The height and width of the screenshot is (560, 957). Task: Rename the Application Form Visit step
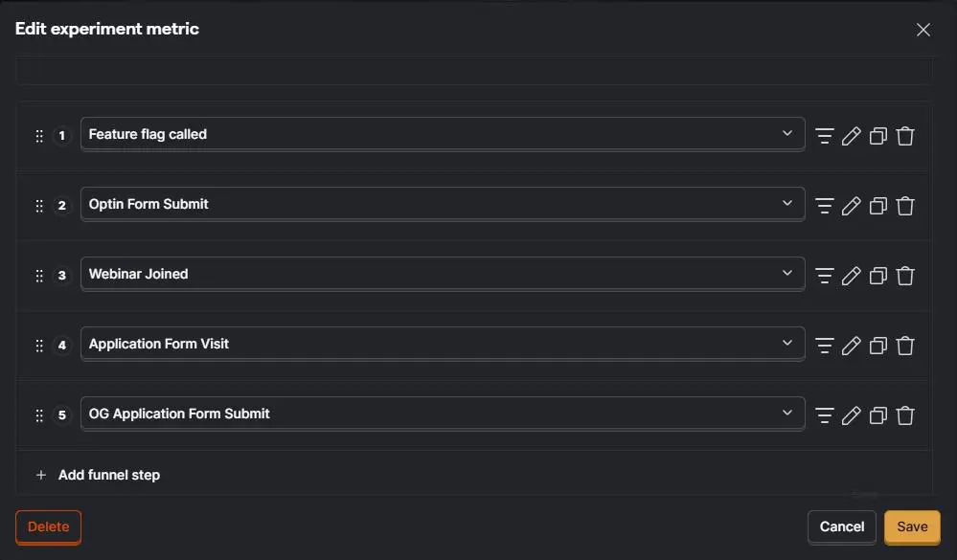(852, 346)
